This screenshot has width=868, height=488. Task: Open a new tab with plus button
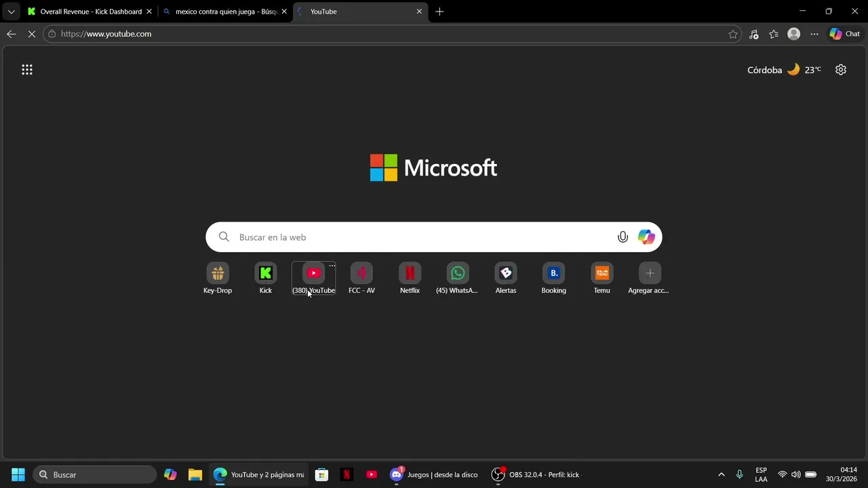click(x=439, y=12)
